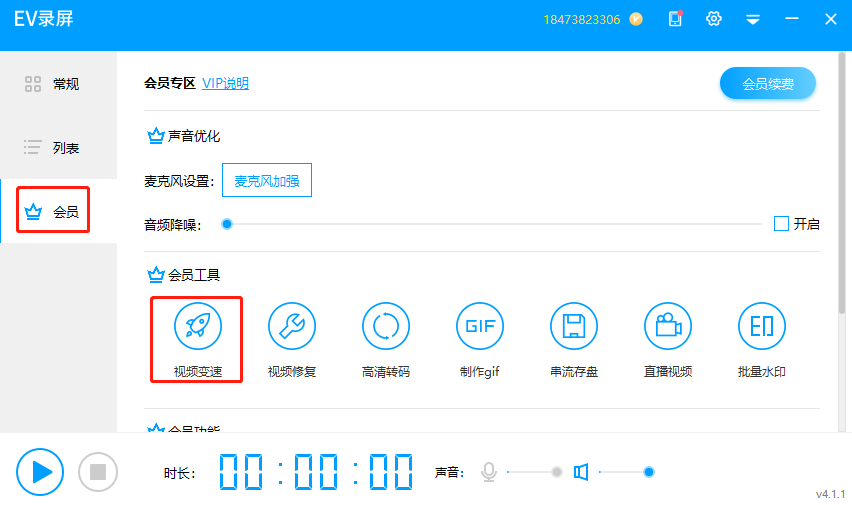Click the 00:00:00 duration timer display
Image resolution: width=852 pixels, height=505 pixels.
click(x=316, y=472)
